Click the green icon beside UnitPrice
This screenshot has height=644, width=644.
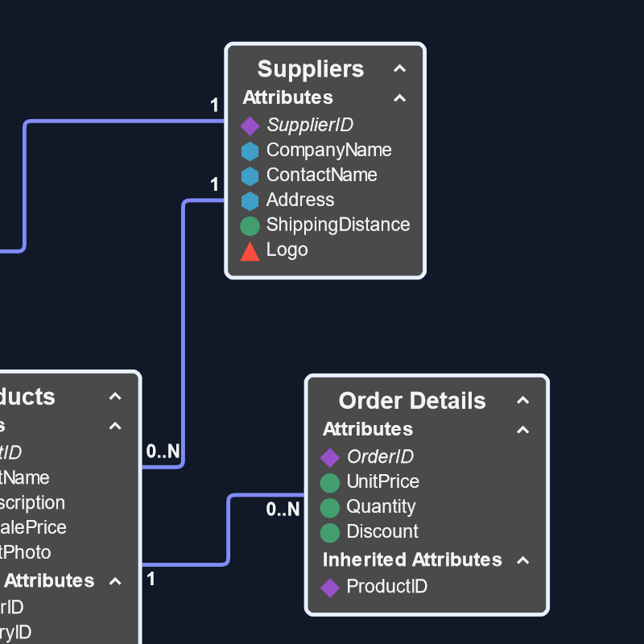(x=328, y=482)
